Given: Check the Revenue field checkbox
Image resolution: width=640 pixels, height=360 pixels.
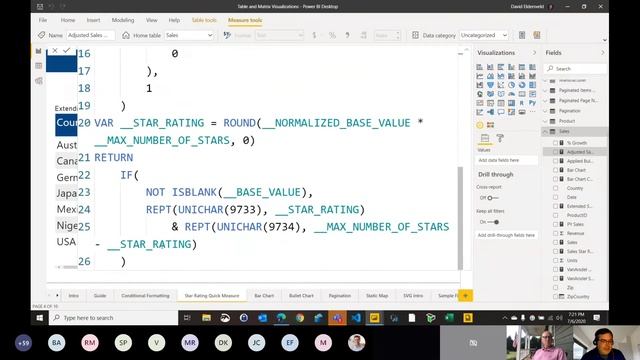Looking at the screenshot, I should 555,233.
